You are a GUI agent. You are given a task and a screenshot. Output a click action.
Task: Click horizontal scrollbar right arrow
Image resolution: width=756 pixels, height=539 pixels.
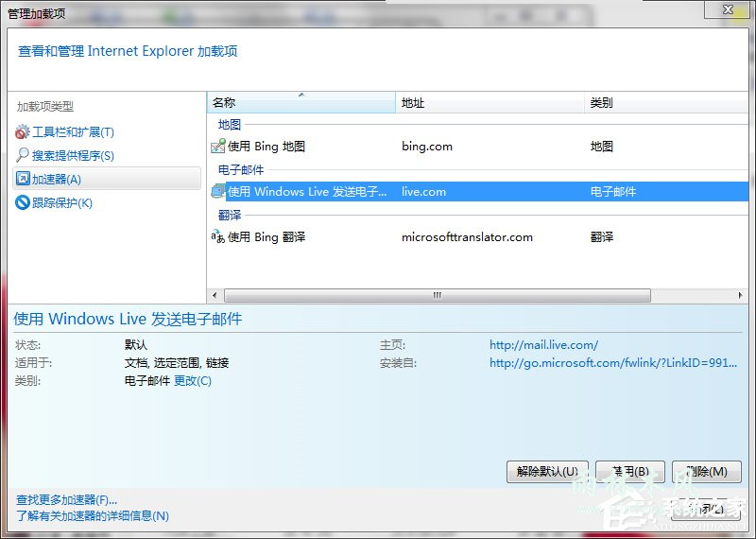[x=741, y=295]
